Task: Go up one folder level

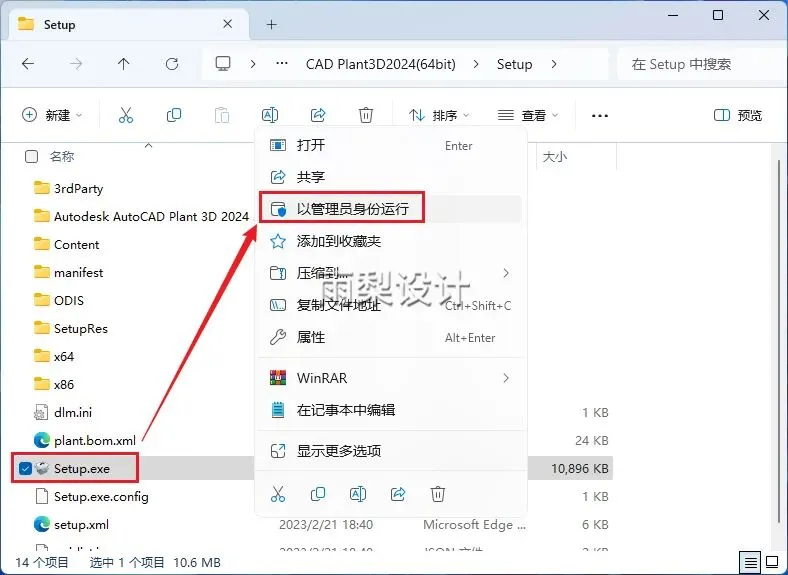Action: pyautogui.click(x=124, y=64)
